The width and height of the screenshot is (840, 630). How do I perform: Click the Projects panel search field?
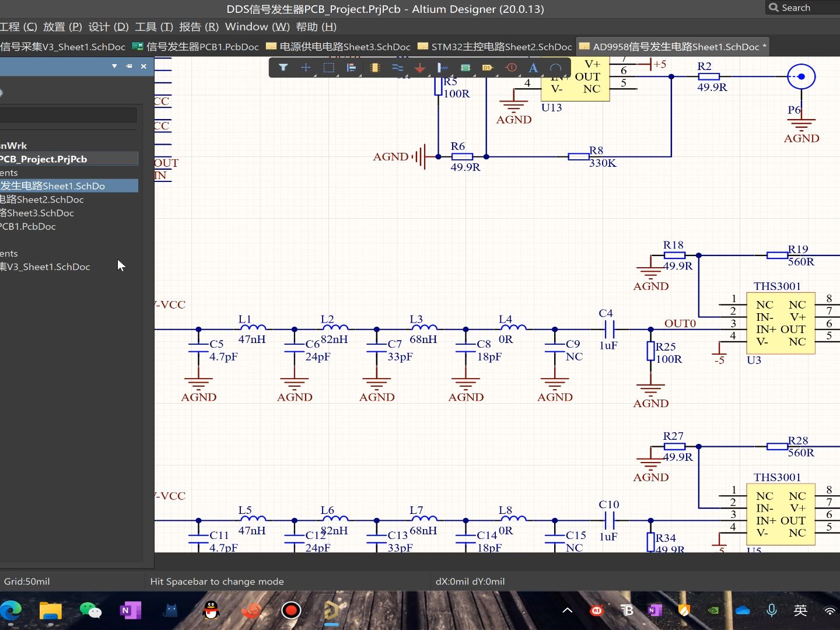[x=68, y=115]
